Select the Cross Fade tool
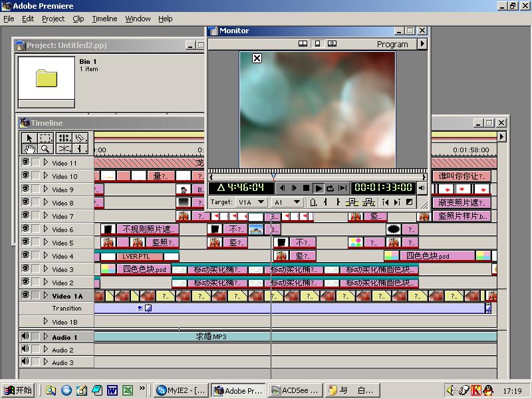The width and height of the screenshot is (532, 399). [63, 148]
